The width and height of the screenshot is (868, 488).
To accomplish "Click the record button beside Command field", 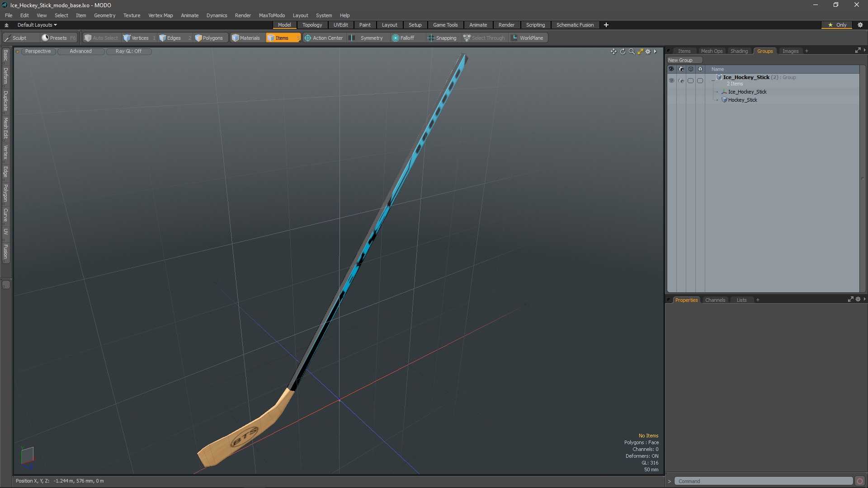I will coord(860,481).
